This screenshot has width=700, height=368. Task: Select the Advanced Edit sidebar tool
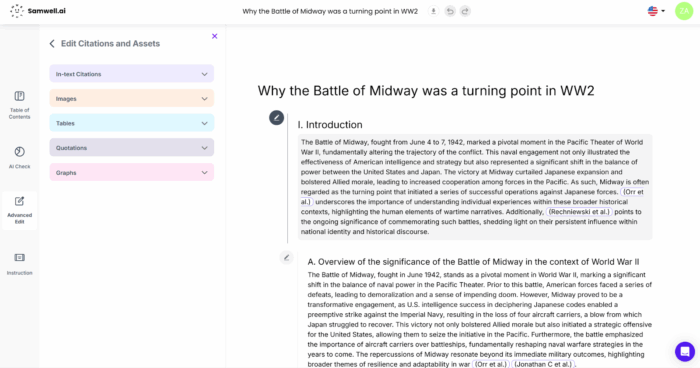click(20, 210)
